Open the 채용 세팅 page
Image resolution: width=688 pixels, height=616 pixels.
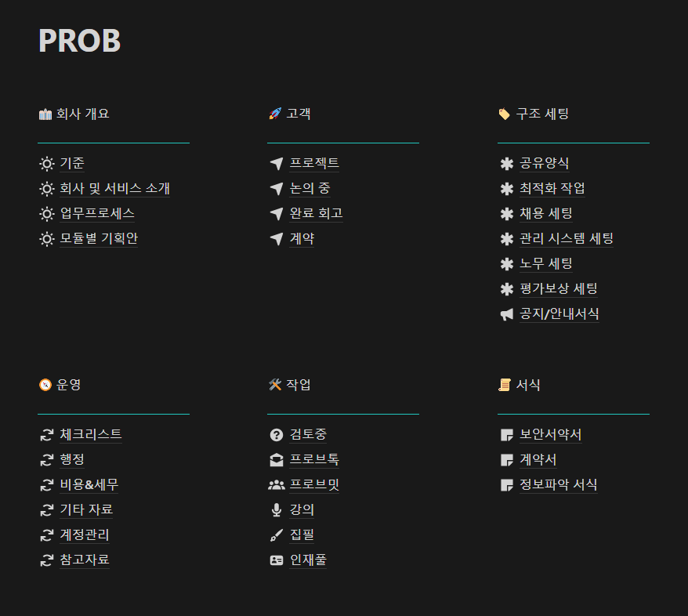tap(547, 213)
